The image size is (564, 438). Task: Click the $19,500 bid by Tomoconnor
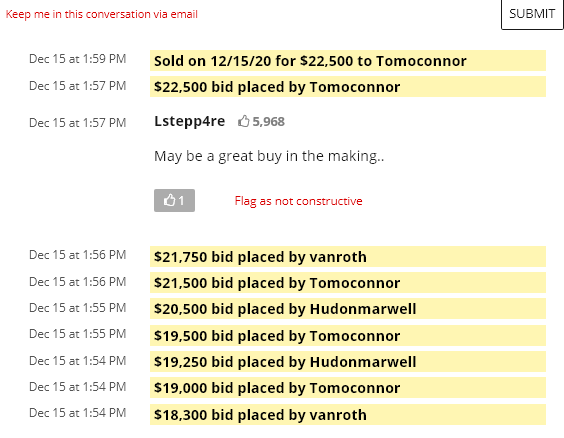tap(348, 336)
